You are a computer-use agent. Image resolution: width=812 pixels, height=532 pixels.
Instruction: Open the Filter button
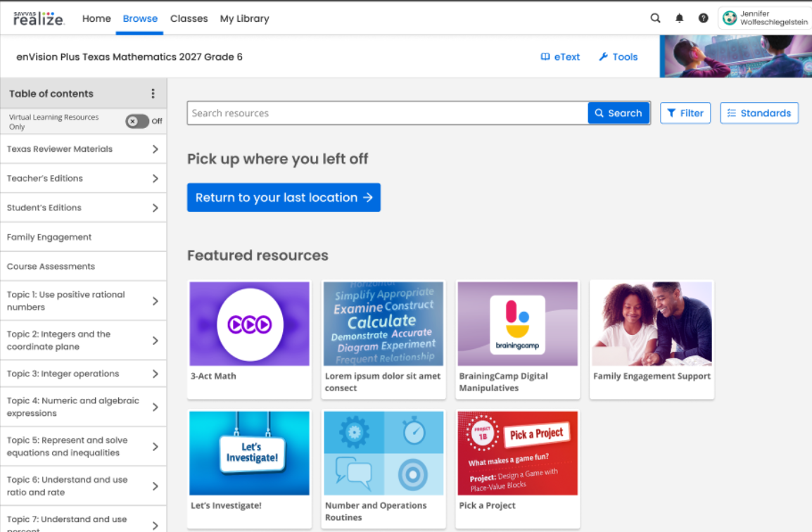point(685,113)
